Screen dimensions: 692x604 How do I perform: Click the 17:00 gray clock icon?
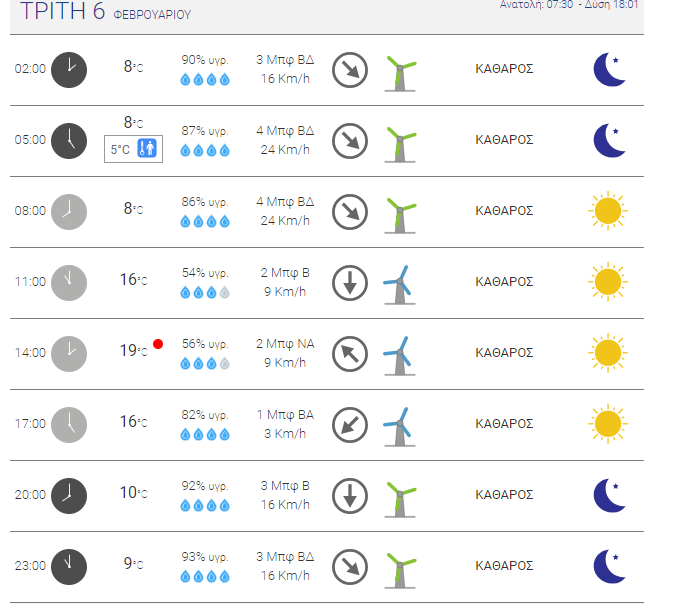pyautogui.click(x=69, y=425)
